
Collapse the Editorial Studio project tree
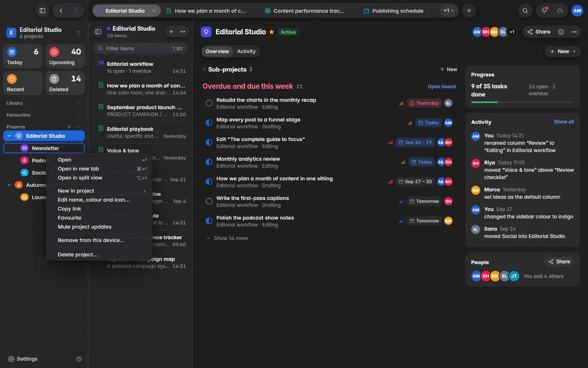click(x=9, y=136)
